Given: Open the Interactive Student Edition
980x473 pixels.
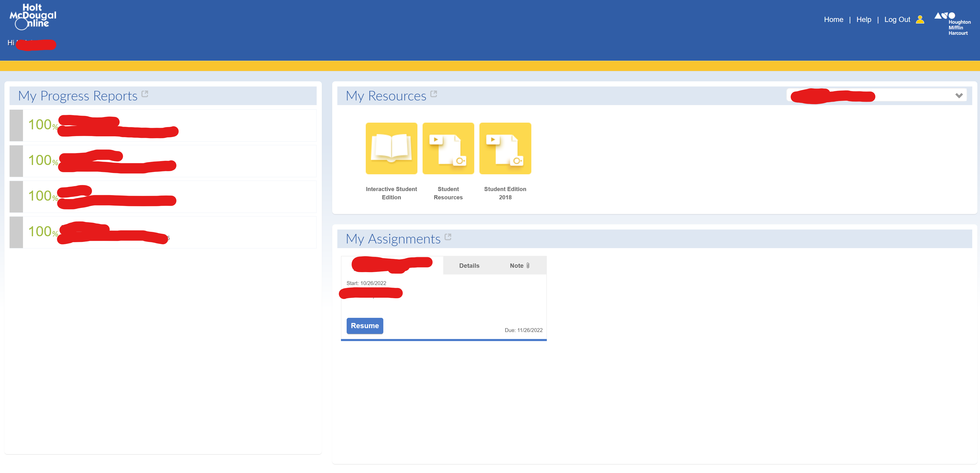Looking at the screenshot, I should (x=392, y=148).
